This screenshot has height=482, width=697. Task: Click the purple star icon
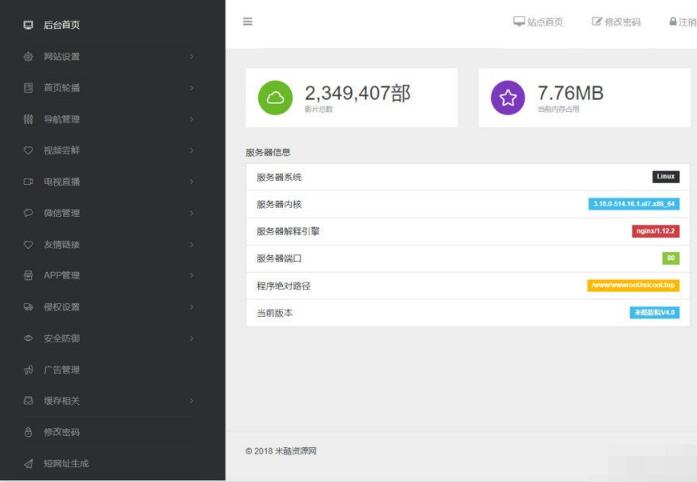click(x=508, y=97)
